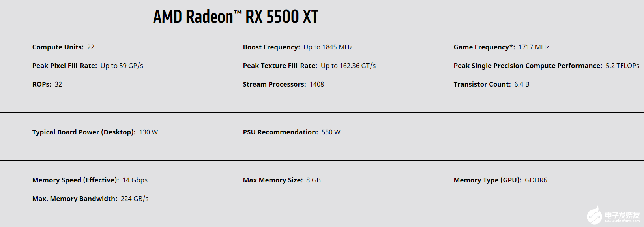This screenshot has height=227, width=644.
Task: Click the Game Frequency 1717 MHz entry
Action: tap(501, 47)
